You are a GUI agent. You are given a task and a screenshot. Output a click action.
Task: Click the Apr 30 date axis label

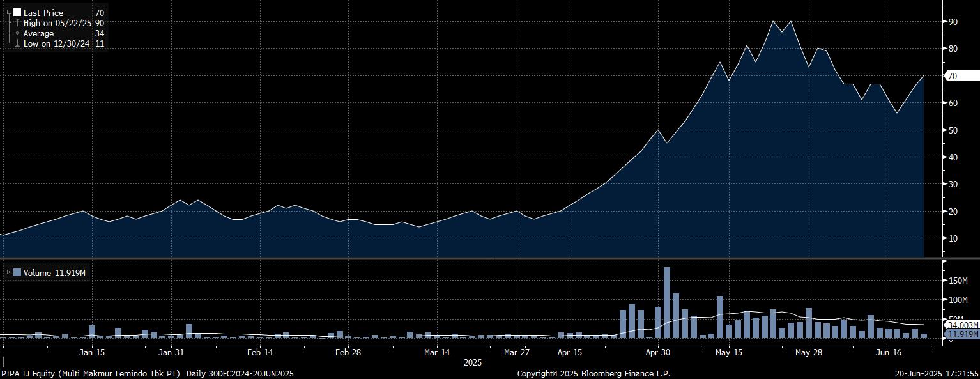657,352
